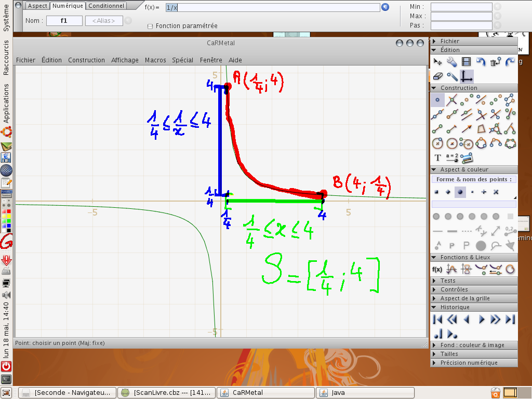Click the f(x) function tool icon
Image resolution: width=532 pixels, height=399 pixels.
[x=437, y=269]
